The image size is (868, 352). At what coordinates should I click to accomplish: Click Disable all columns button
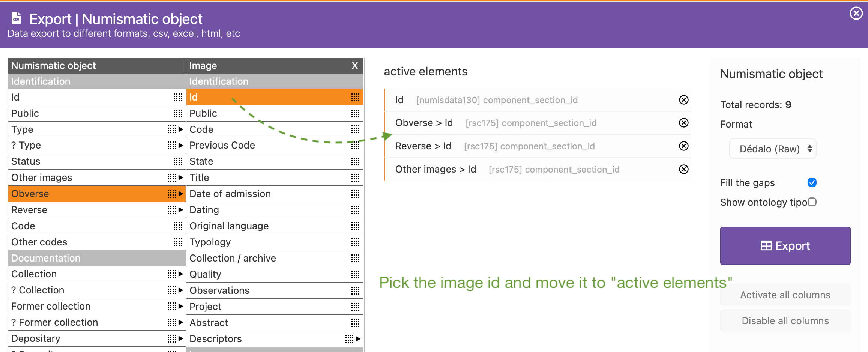pos(785,321)
